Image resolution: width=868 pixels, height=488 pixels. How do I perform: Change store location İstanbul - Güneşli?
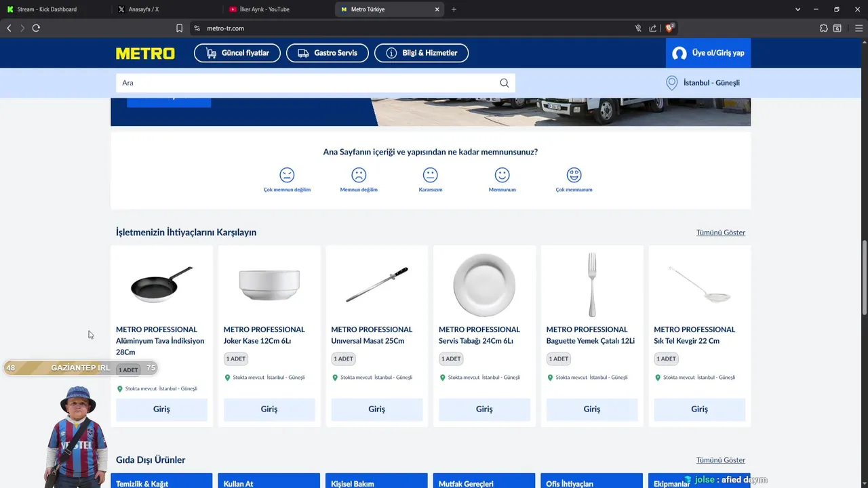711,83
